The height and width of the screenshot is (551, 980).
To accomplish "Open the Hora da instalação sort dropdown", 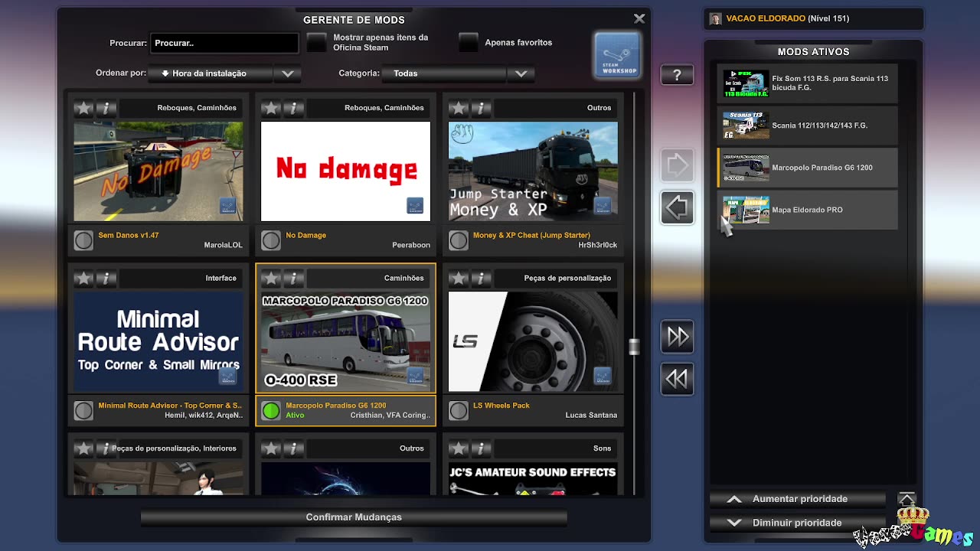I will click(x=211, y=73).
